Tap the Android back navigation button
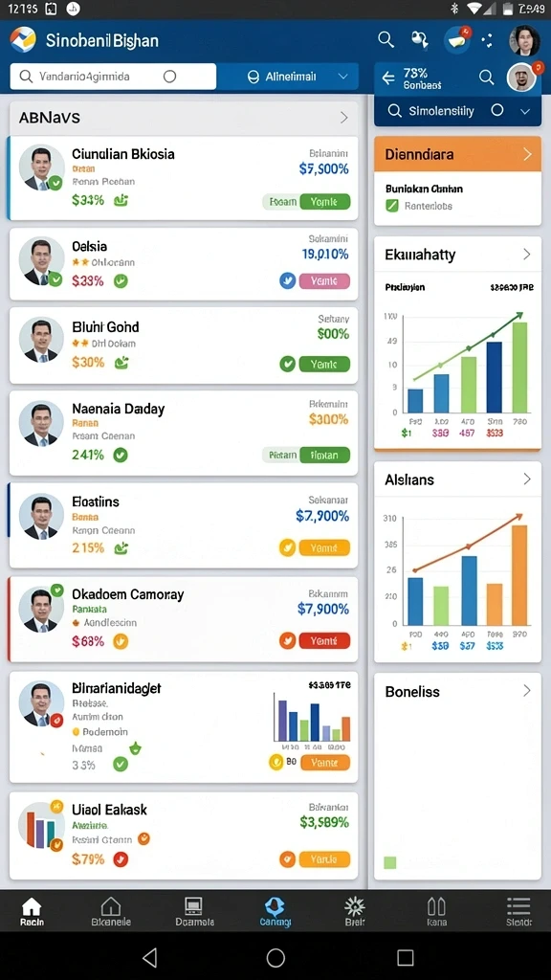Viewport: 551px width, 980px height. pos(149,957)
